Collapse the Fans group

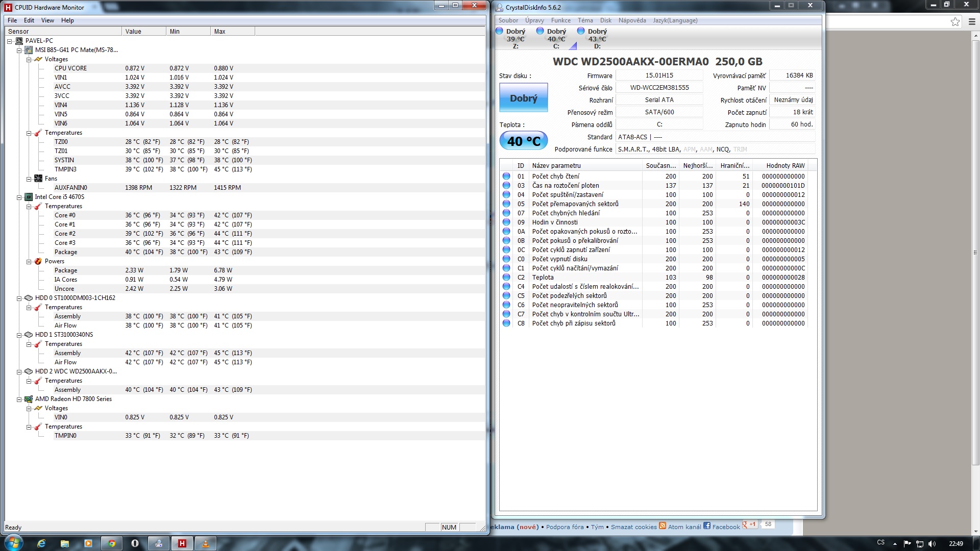coord(29,179)
